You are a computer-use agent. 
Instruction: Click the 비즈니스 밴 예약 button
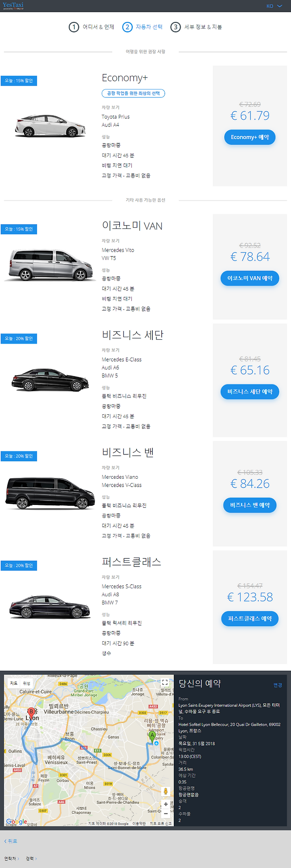(x=250, y=505)
